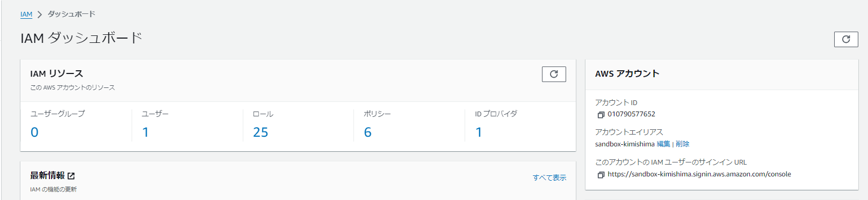Select the sign-in URL text

(x=699, y=174)
